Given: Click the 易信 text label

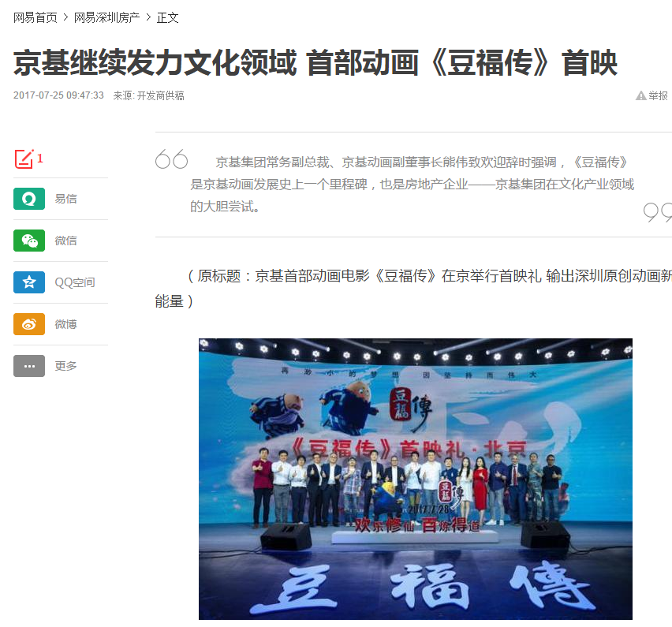Looking at the screenshot, I should point(66,199).
